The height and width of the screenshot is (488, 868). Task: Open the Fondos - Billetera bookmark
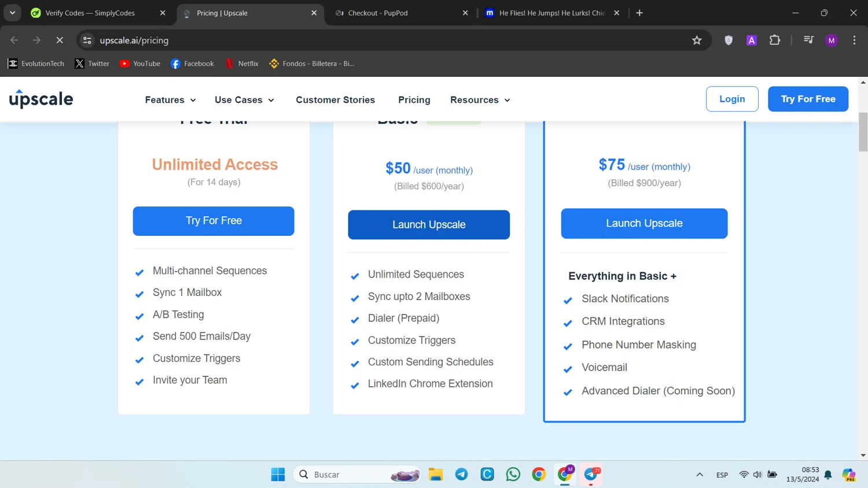point(312,64)
